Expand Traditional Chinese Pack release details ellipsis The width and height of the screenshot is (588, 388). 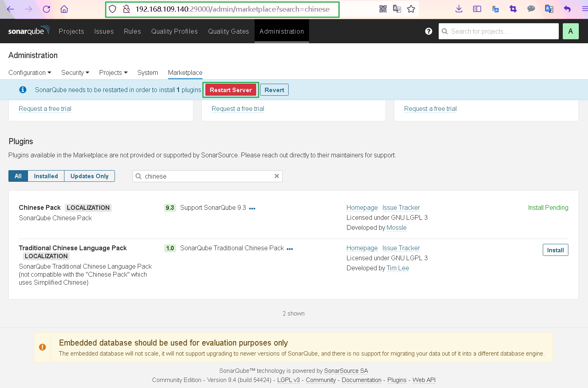pyautogui.click(x=290, y=249)
